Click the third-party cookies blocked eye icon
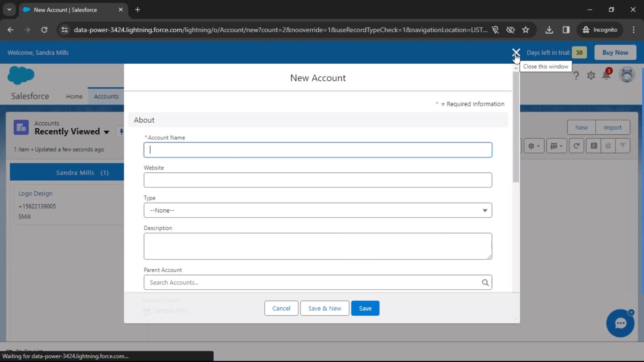 tap(511, 30)
